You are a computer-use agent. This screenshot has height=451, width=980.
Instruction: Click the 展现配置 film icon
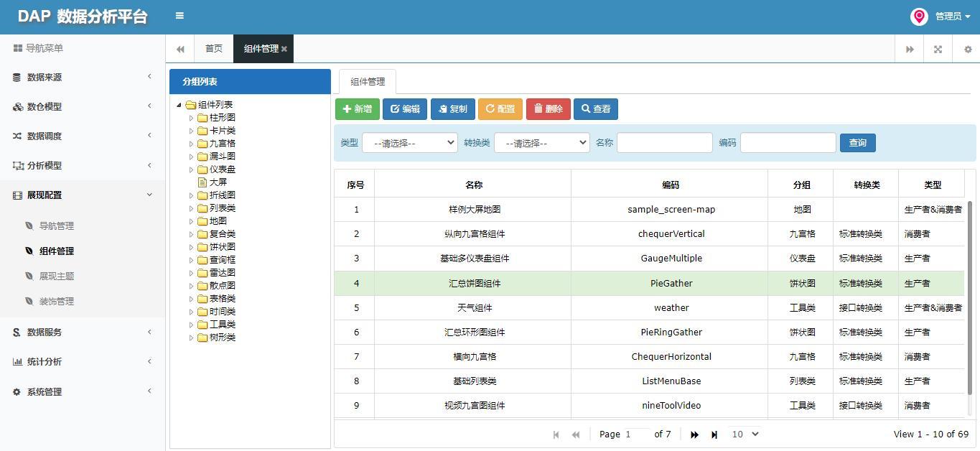pos(17,195)
